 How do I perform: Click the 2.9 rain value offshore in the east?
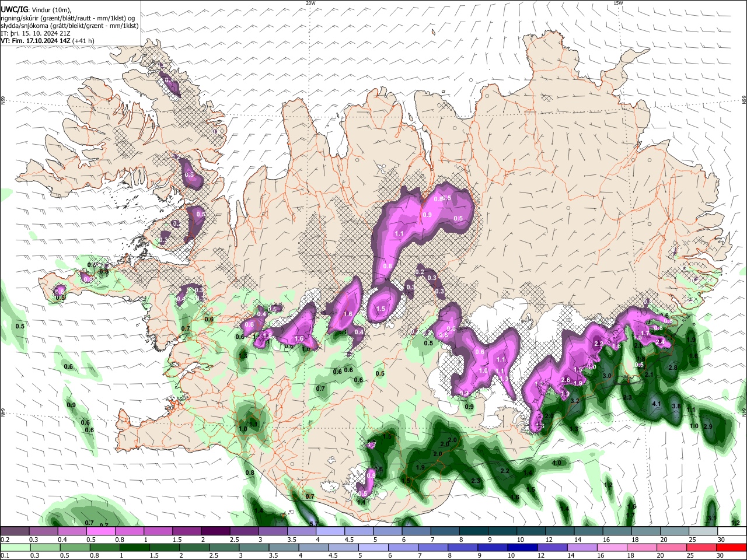click(x=708, y=426)
